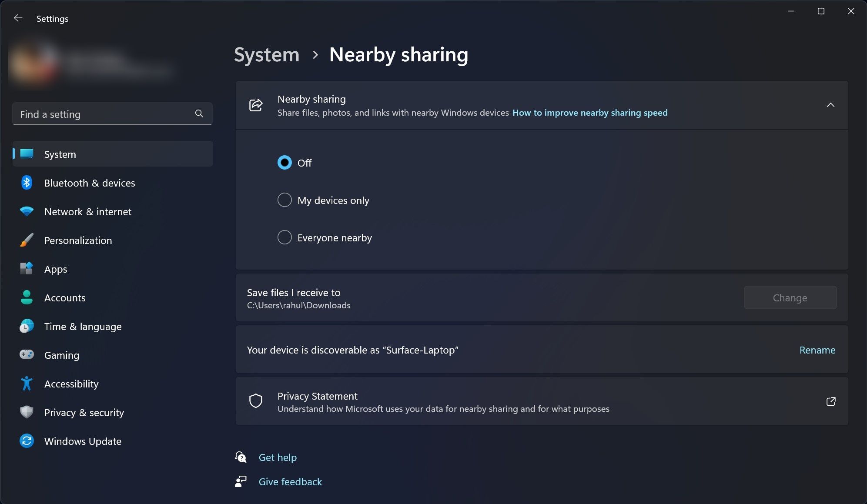Click the Change button for save location

pyautogui.click(x=790, y=297)
